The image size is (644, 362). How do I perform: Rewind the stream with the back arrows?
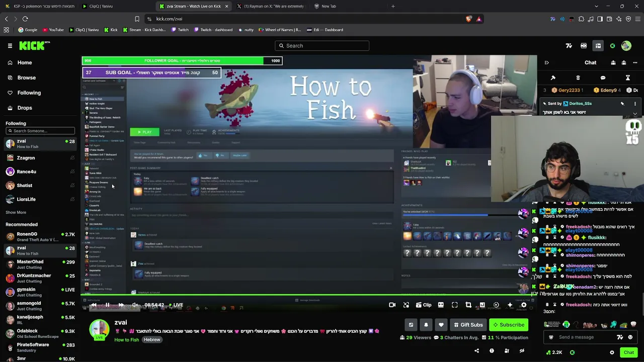point(94,305)
